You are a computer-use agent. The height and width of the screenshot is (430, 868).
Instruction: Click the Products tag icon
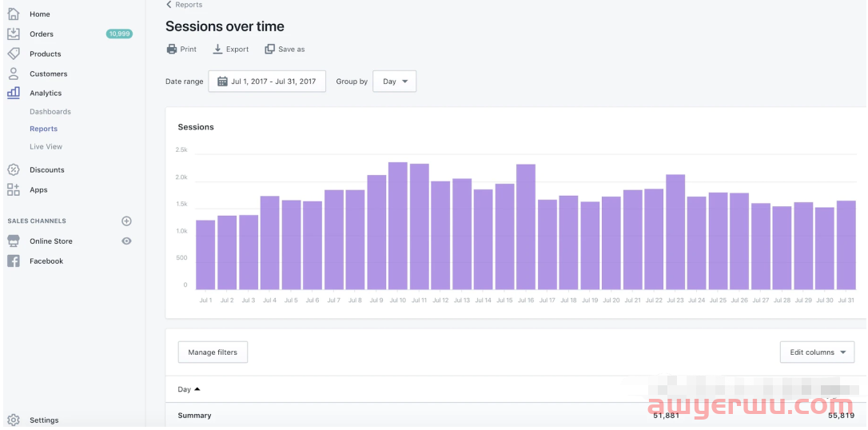click(x=14, y=54)
